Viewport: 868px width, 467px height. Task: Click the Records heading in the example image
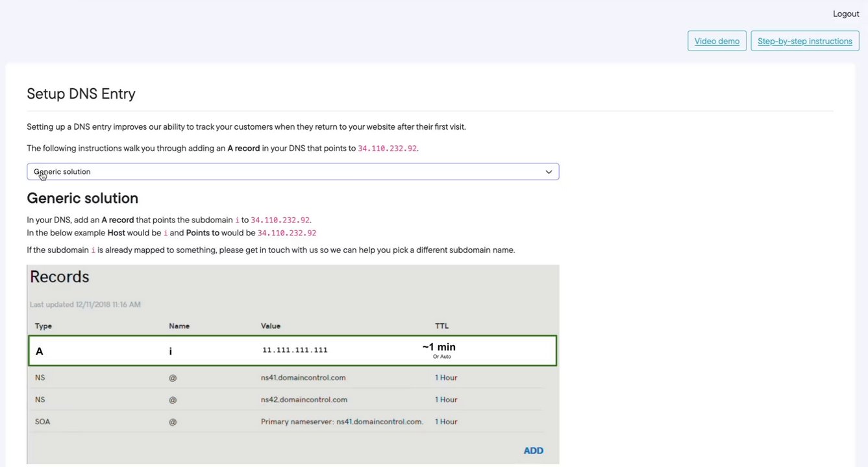click(x=60, y=277)
